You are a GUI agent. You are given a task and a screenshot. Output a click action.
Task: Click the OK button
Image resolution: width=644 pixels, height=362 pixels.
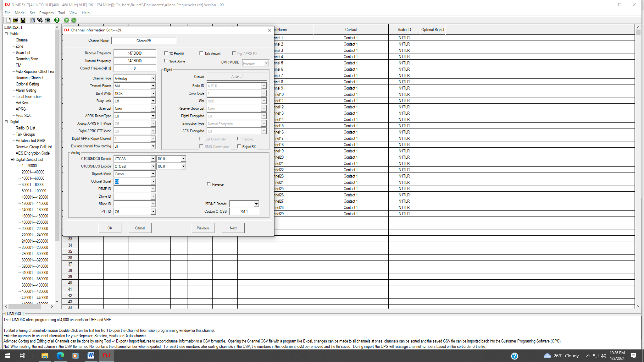pyautogui.click(x=110, y=228)
